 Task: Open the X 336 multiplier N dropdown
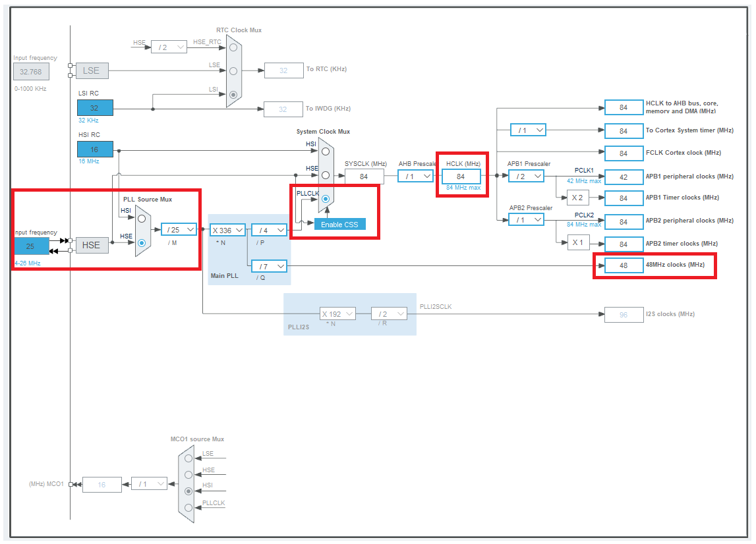point(228,230)
